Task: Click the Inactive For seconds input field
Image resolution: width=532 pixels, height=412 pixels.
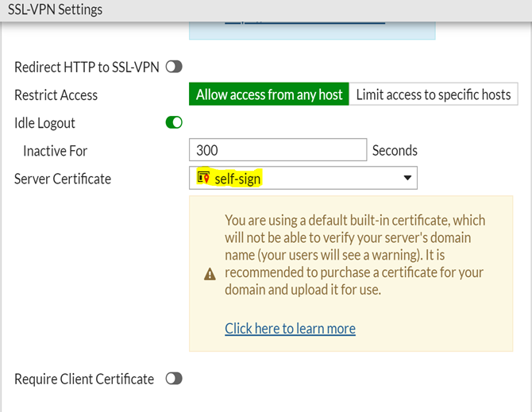Action: click(x=278, y=151)
